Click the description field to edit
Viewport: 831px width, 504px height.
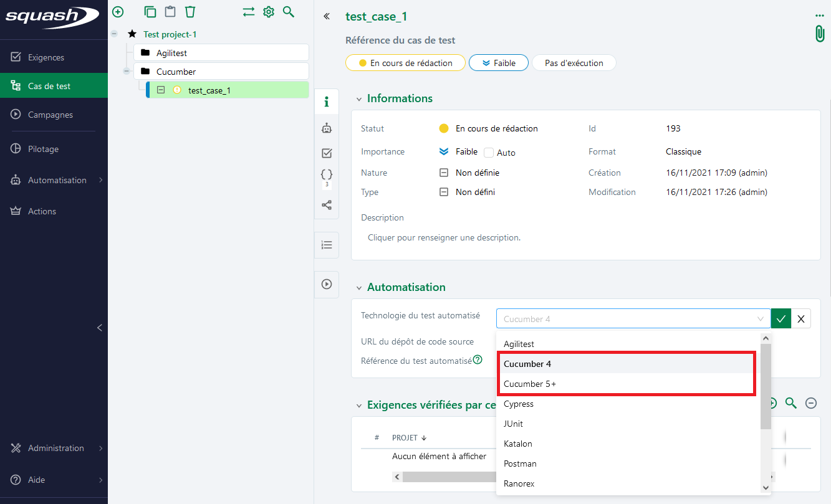[x=444, y=237]
